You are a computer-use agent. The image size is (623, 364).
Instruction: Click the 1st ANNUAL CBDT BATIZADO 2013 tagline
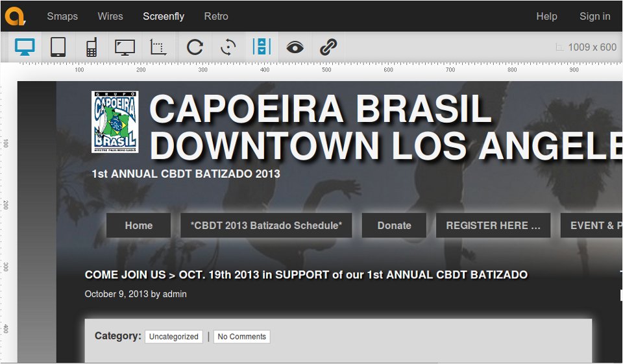tap(186, 174)
